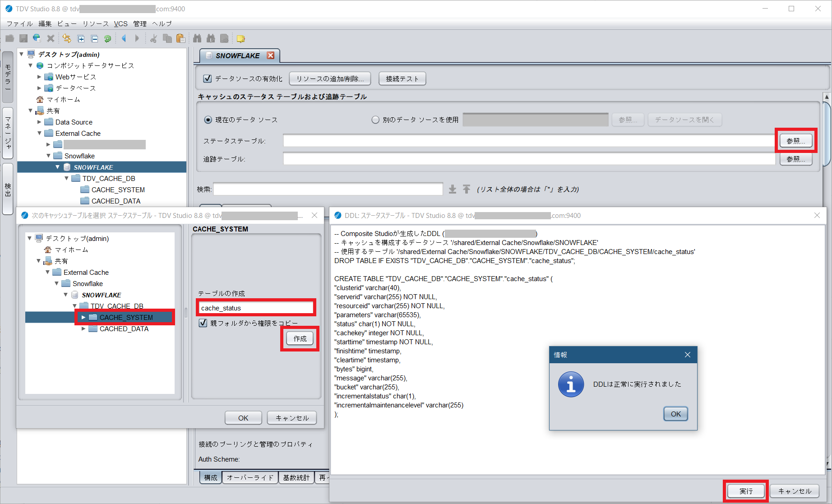Open the モデラー side tab
The image size is (832, 504).
[x=8, y=77]
